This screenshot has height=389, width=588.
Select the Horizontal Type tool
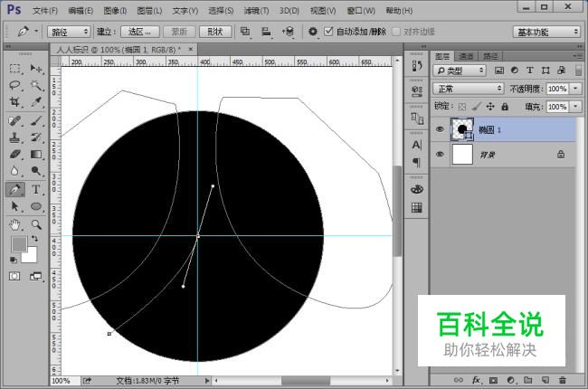pos(36,189)
